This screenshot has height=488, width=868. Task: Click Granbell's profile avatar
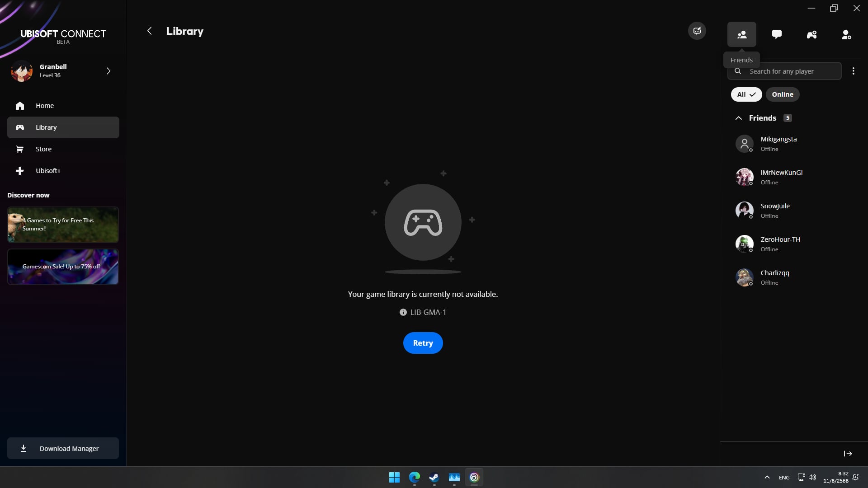point(22,71)
